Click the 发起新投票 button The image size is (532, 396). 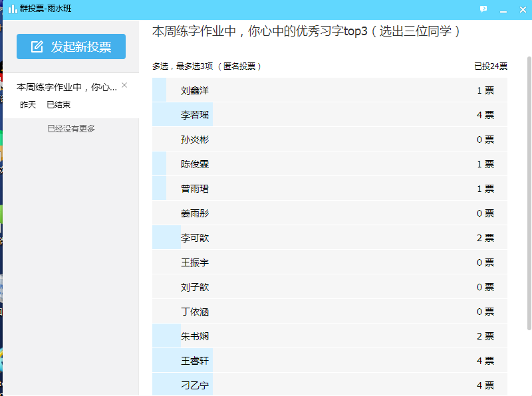[71, 47]
